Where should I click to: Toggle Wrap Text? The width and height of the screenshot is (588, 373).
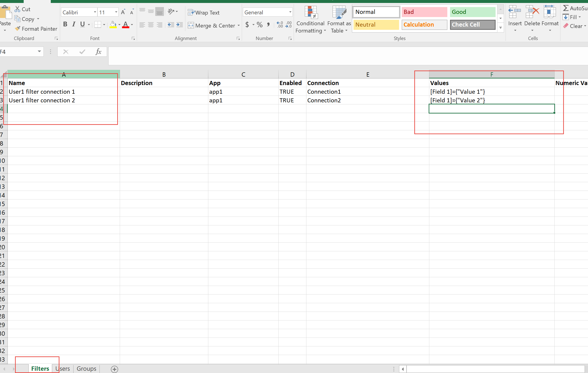point(204,13)
